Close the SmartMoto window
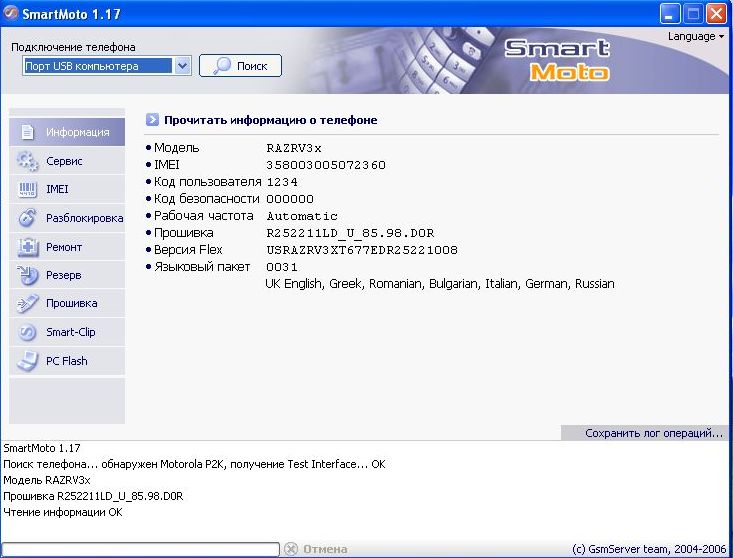The height and width of the screenshot is (558, 733). 716,14
